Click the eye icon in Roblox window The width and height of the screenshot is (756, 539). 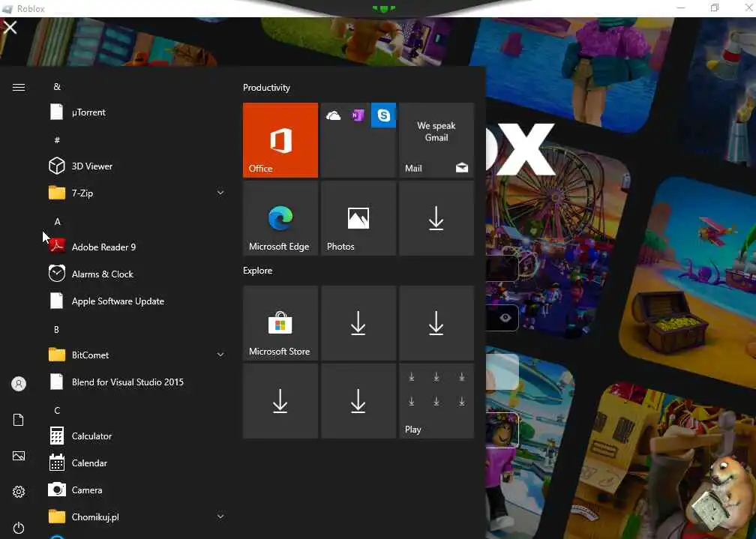(x=505, y=318)
